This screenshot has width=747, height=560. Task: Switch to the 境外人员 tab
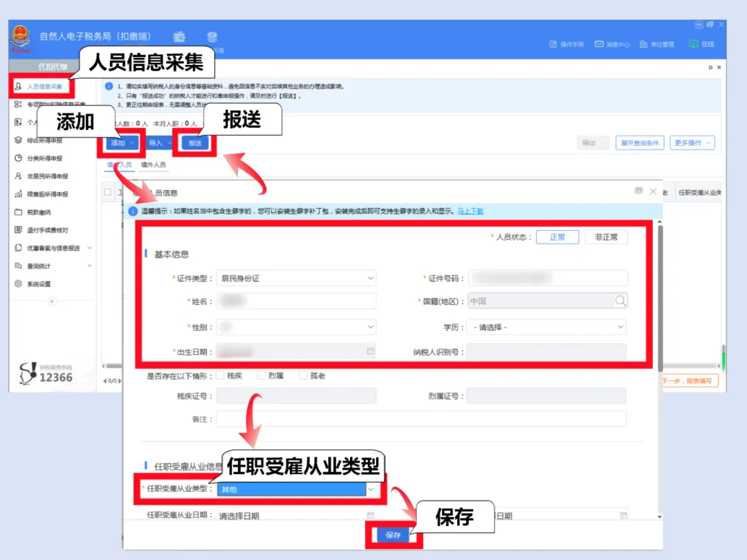click(153, 165)
